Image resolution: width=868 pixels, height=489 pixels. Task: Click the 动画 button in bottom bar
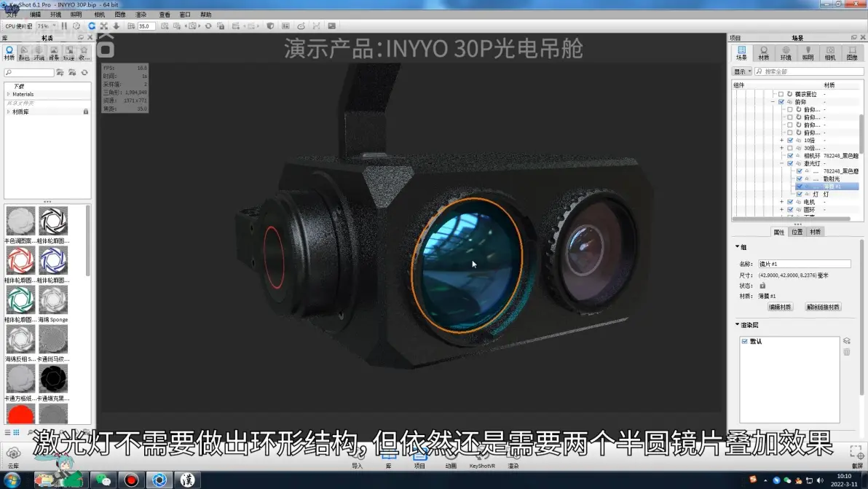[x=451, y=460]
